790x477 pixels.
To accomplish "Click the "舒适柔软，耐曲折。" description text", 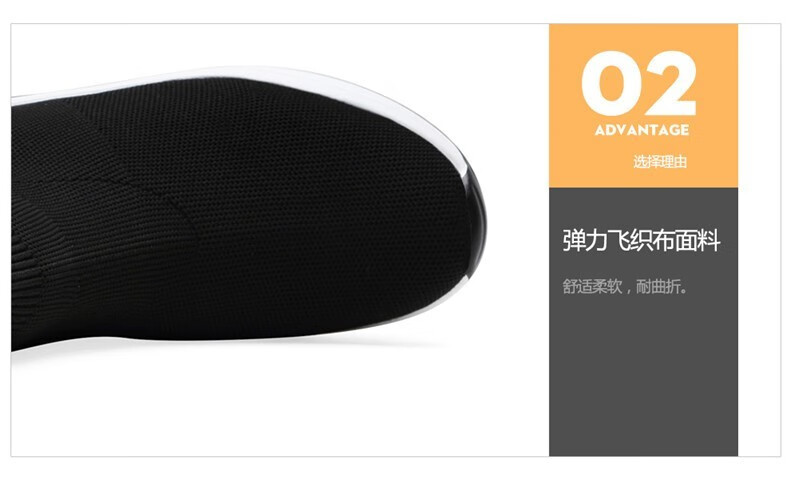I will tap(625, 287).
